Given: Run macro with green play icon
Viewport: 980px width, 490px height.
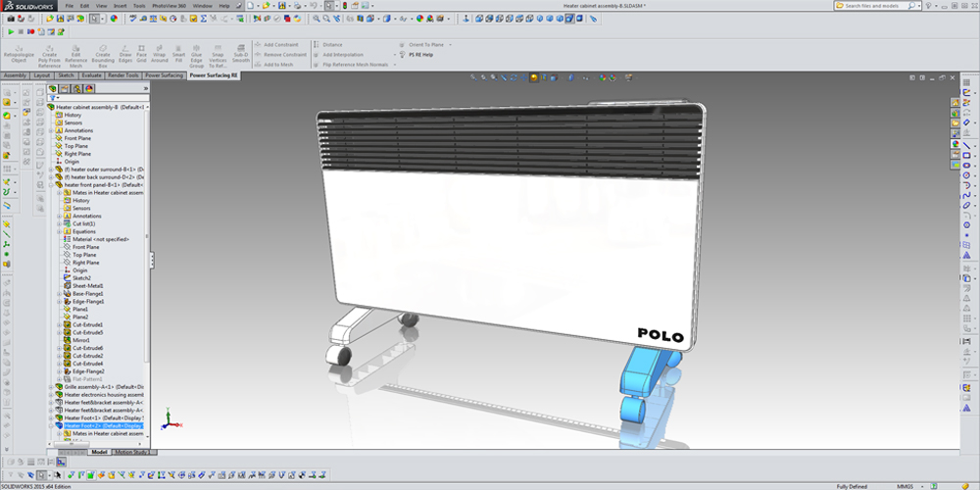Looking at the screenshot, I should 11,31.
